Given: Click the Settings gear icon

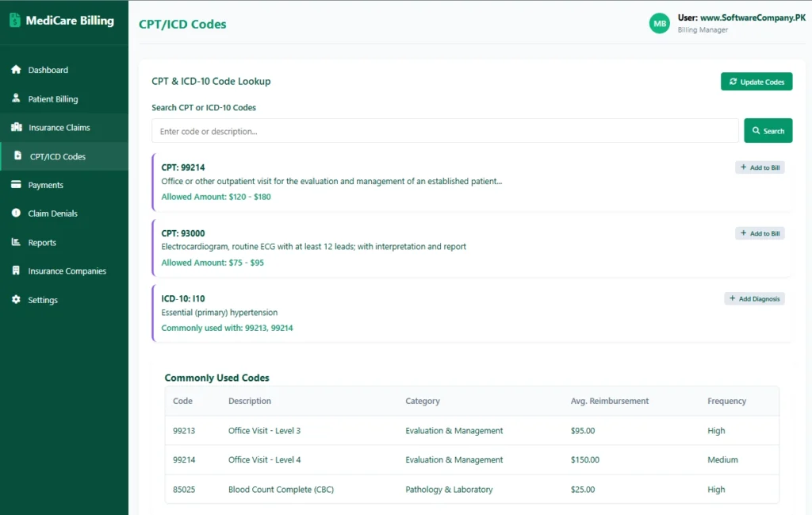Looking at the screenshot, I should click(x=16, y=300).
